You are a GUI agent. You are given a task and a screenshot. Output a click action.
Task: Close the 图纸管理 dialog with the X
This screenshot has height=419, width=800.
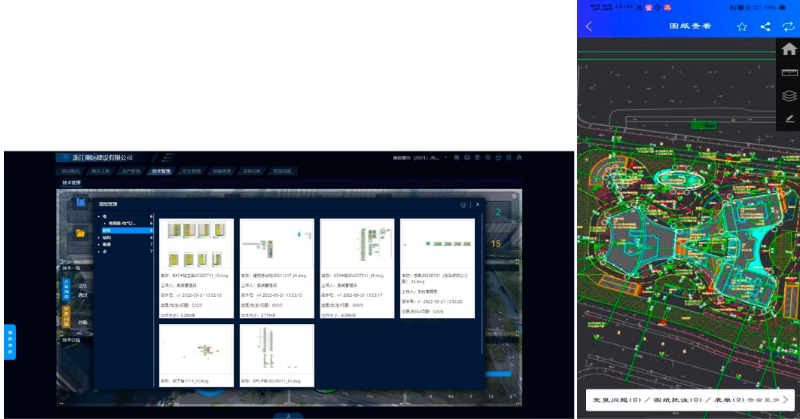click(x=478, y=204)
